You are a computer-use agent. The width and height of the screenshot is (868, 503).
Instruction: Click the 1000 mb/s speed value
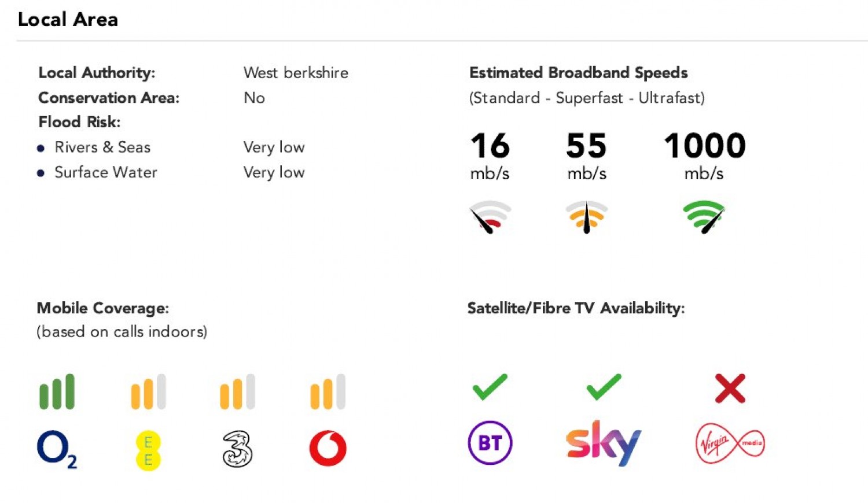coord(704,146)
